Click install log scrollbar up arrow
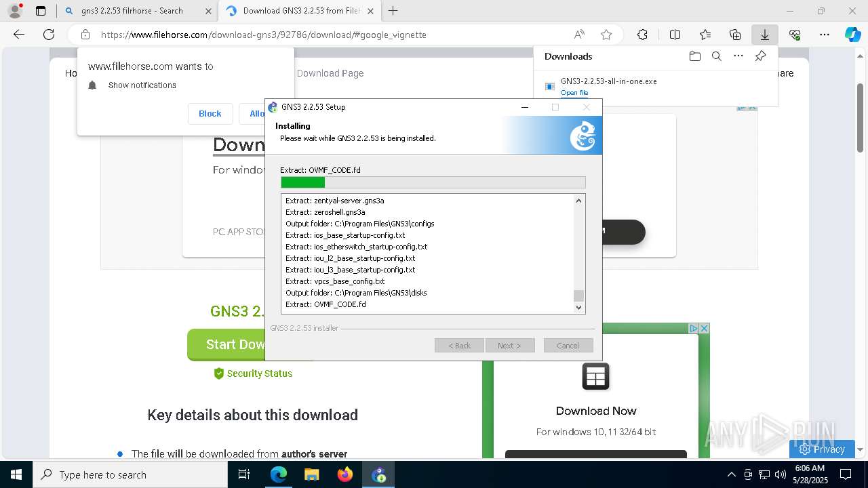 click(578, 201)
